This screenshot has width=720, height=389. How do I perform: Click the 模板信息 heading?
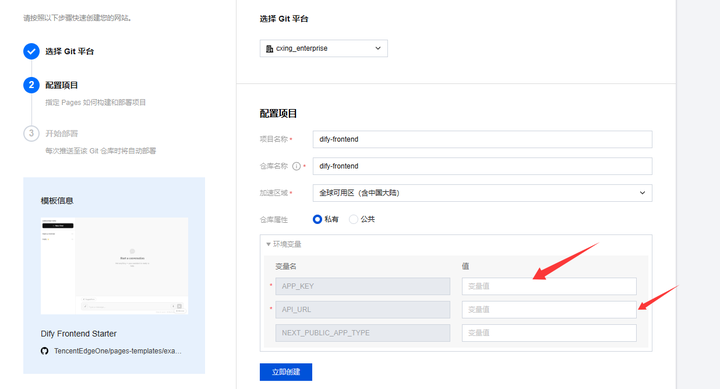tap(57, 201)
